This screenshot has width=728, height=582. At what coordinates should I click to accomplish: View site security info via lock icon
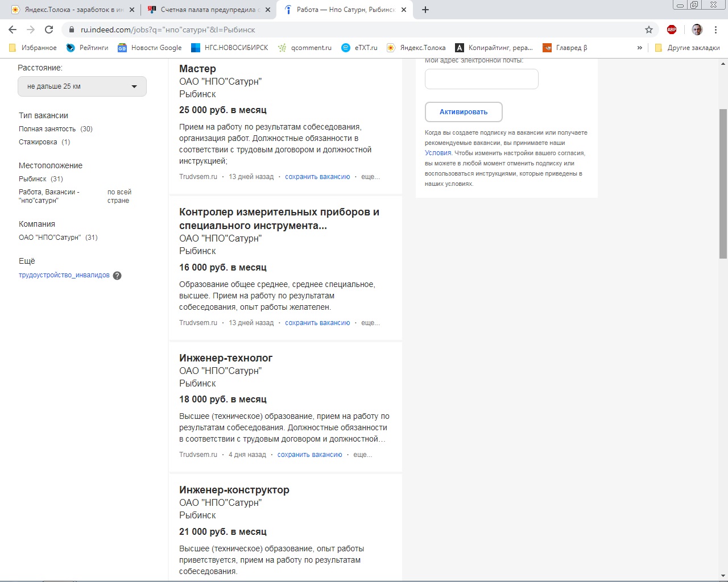[71, 30]
